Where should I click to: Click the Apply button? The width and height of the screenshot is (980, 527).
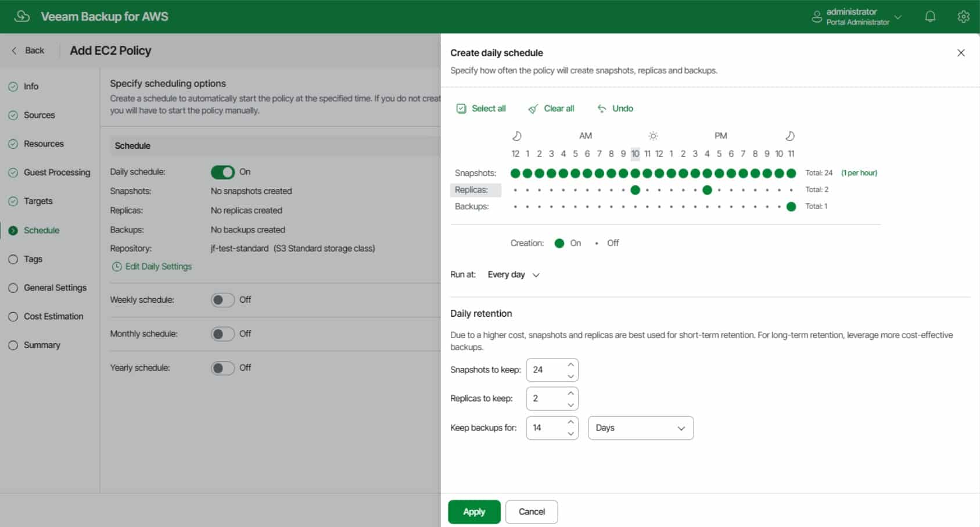pos(474,512)
